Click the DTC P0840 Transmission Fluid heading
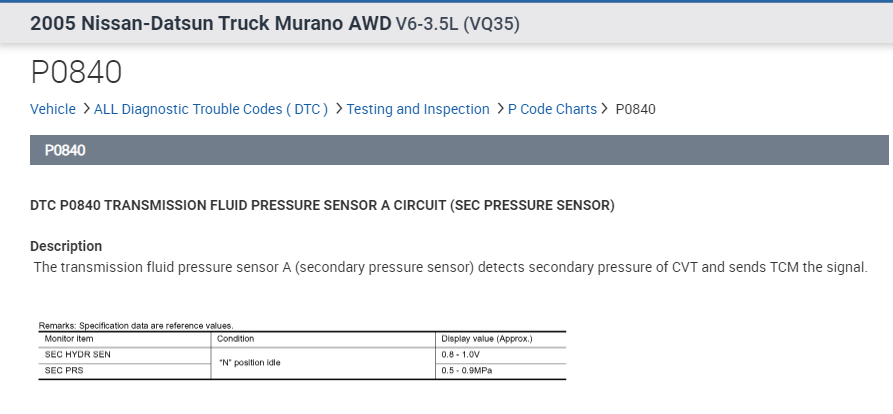The width and height of the screenshot is (893, 414). pos(322,206)
